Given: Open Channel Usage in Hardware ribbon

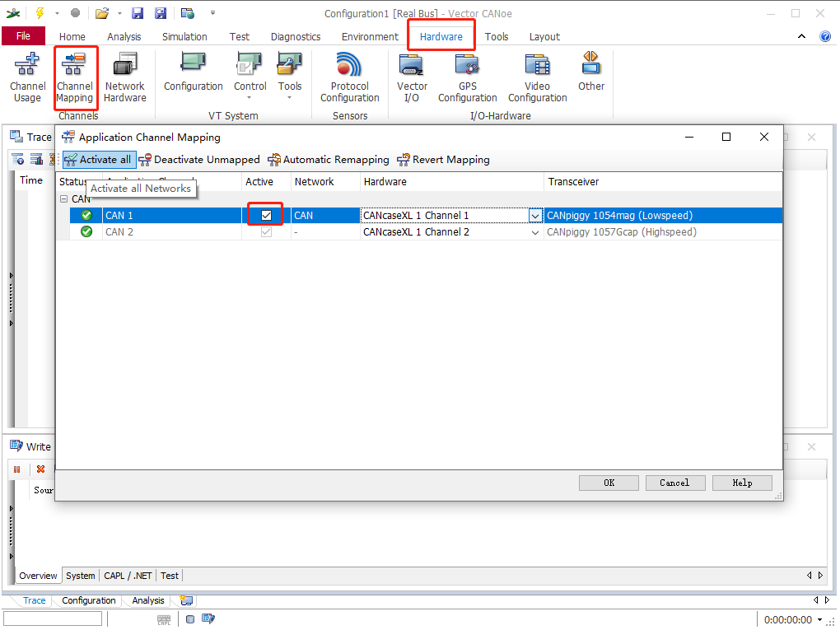Looking at the screenshot, I should (x=27, y=77).
